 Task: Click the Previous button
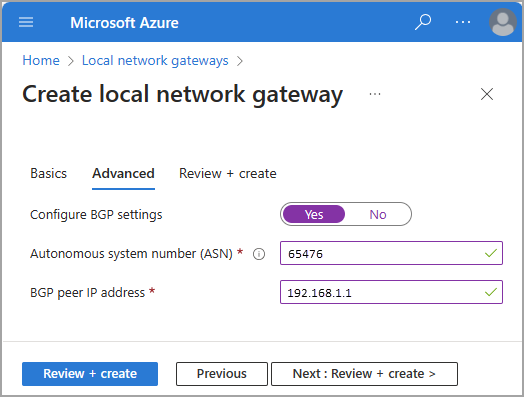[222, 374]
